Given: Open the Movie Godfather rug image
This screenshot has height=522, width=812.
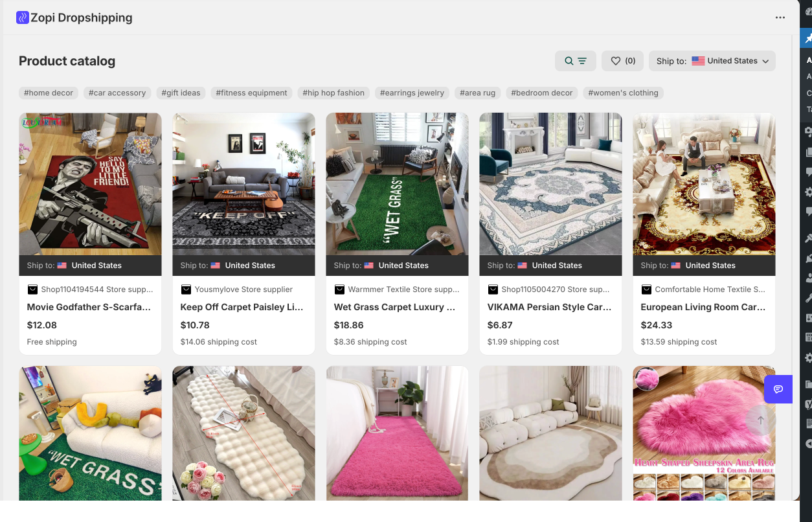Looking at the screenshot, I should click(90, 184).
